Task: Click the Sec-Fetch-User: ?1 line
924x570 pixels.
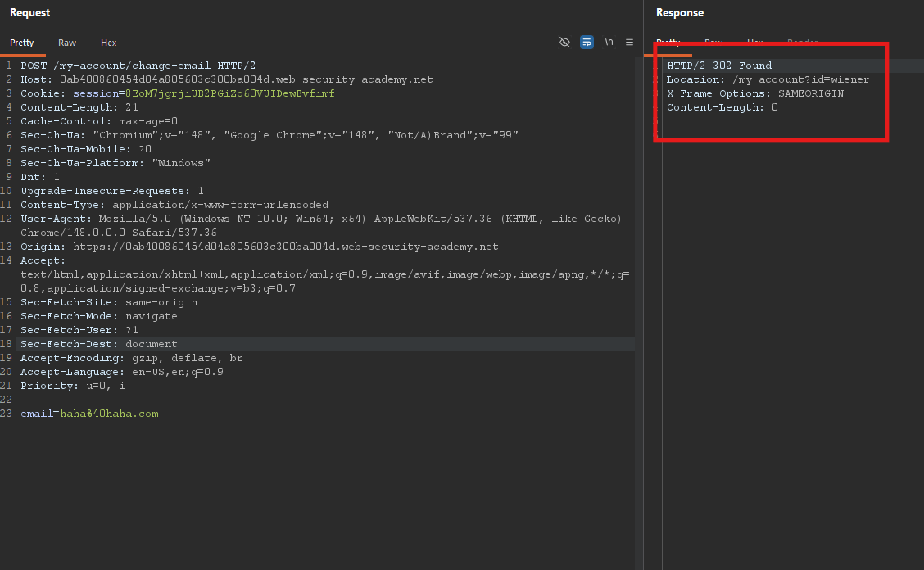Action: pyautogui.click(x=79, y=330)
